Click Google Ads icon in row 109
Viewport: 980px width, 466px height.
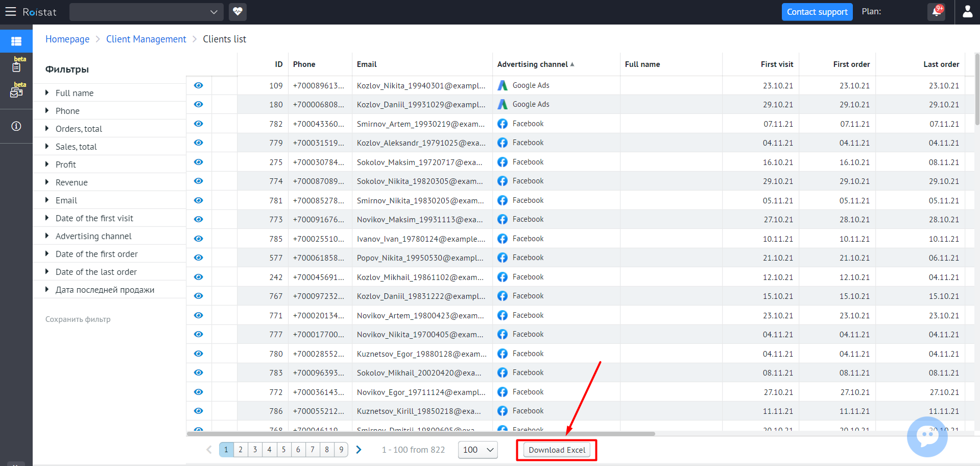pyautogui.click(x=503, y=85)
